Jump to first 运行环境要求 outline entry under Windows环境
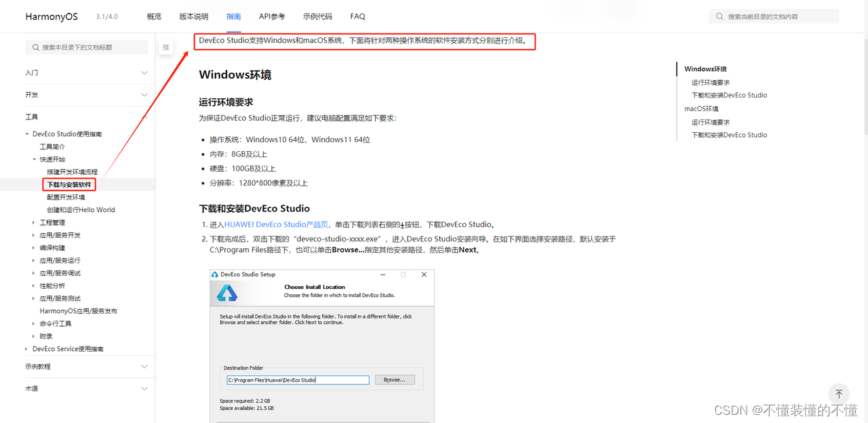Image resolution: width=868 pixels, height=423 pixels. [711, 83]
